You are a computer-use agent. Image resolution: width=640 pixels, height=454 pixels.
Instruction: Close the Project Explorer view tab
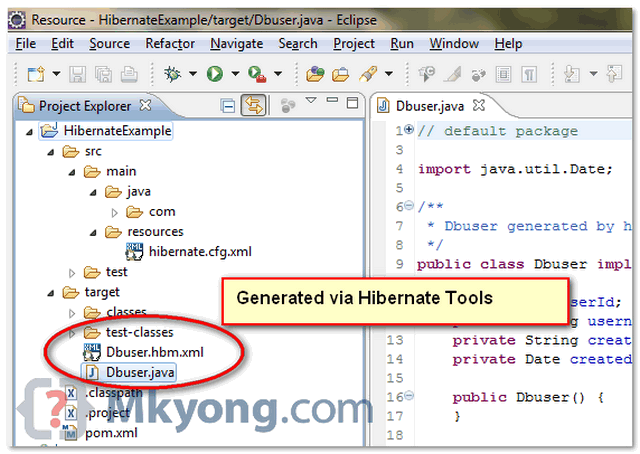tap(145, 106)
